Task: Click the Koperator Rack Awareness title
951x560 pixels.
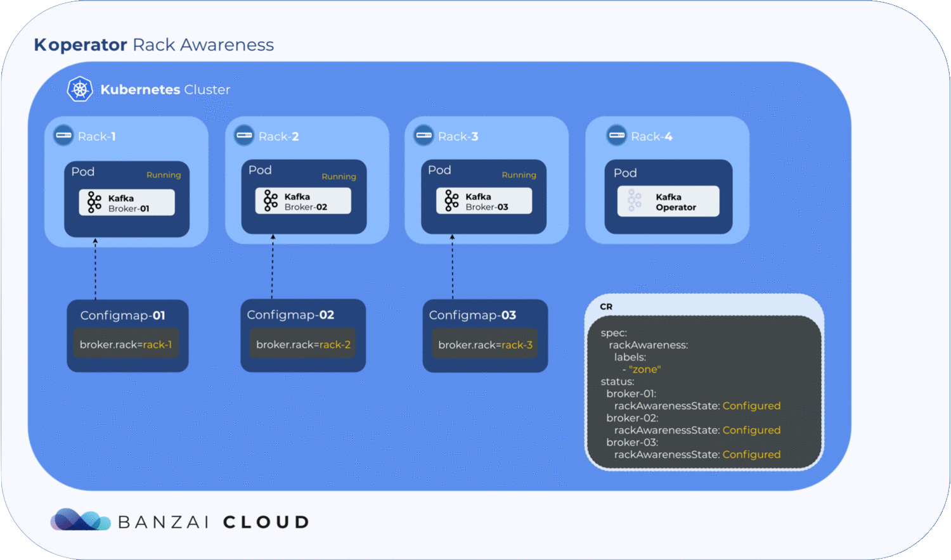Action: 154,45
